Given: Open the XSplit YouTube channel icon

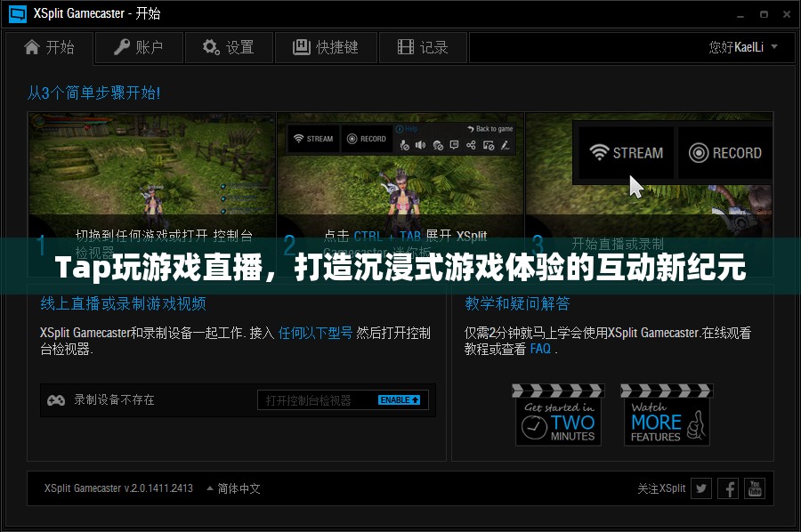Looking at the screenshot, I should coord(755,488).
